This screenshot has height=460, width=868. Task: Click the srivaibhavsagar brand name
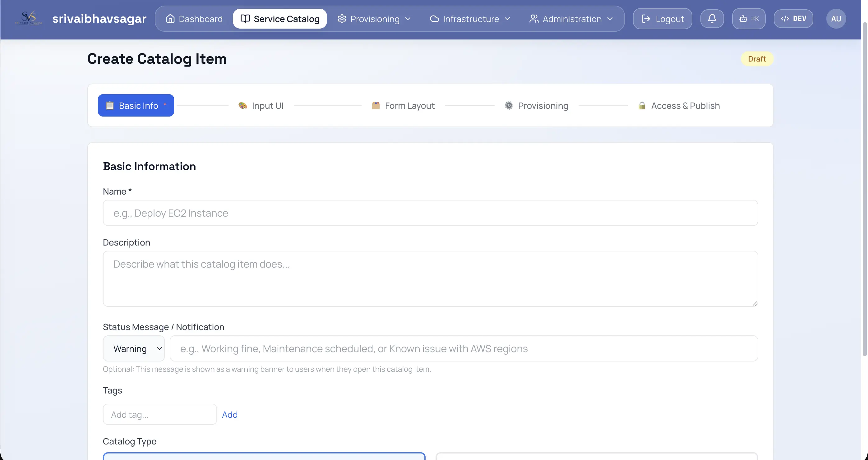99,19
